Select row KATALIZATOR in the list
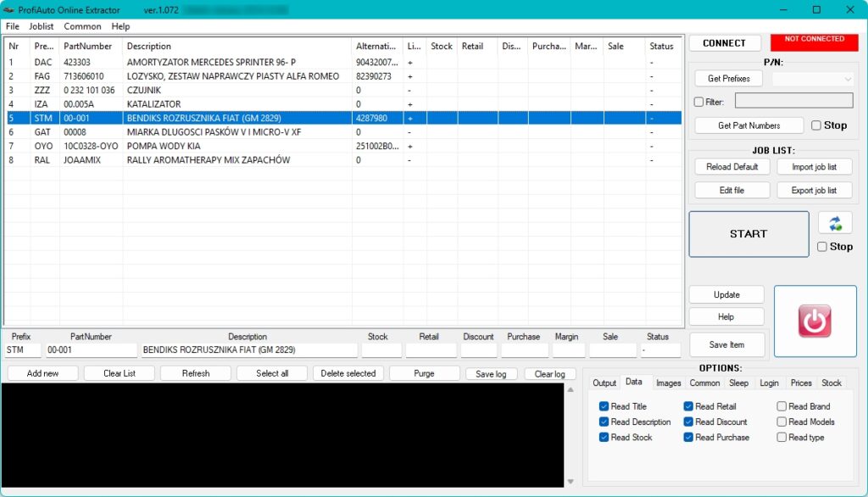Viewport: 868px width, 497px height. 343,104
